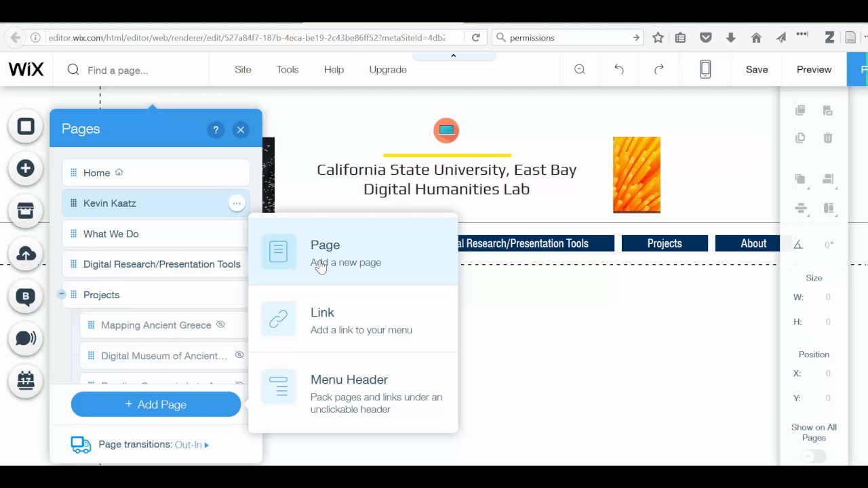The image size is (868, 488).
Task: Open the chat bubbles sidebar icon
Action: 26,338
